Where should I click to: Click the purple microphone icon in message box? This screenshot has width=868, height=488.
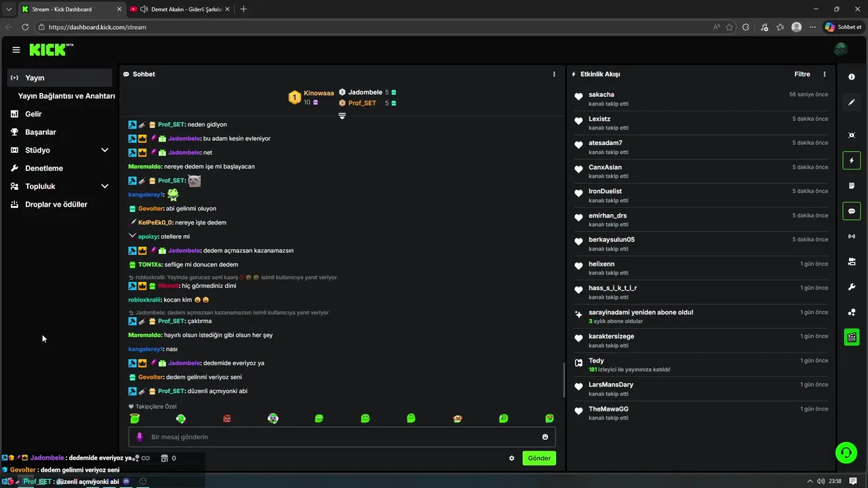140,437
